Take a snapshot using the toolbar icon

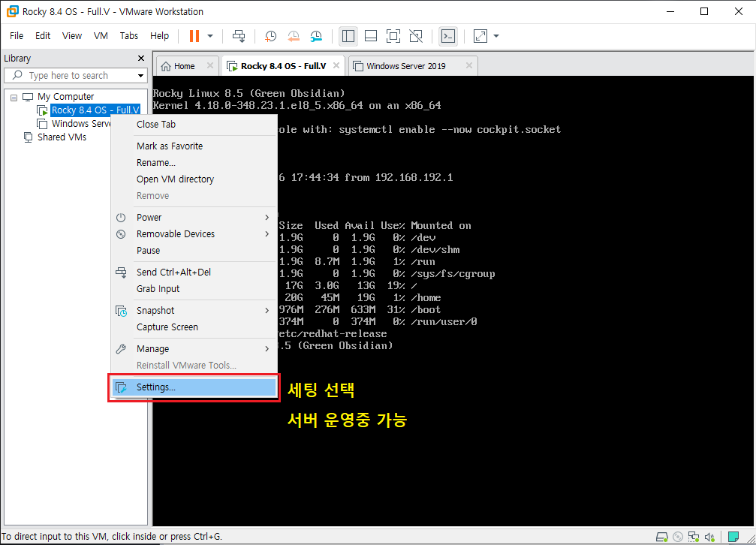point(270,36)
